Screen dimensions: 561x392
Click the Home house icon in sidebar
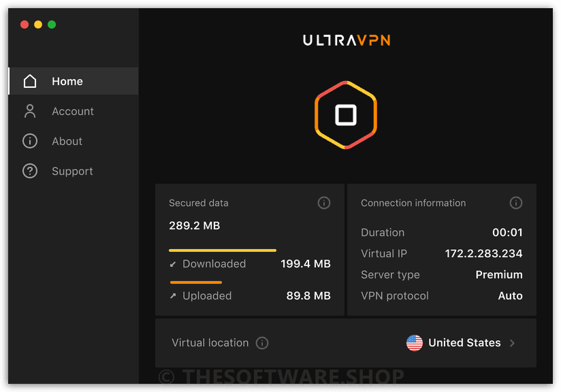tap(30, 81)
